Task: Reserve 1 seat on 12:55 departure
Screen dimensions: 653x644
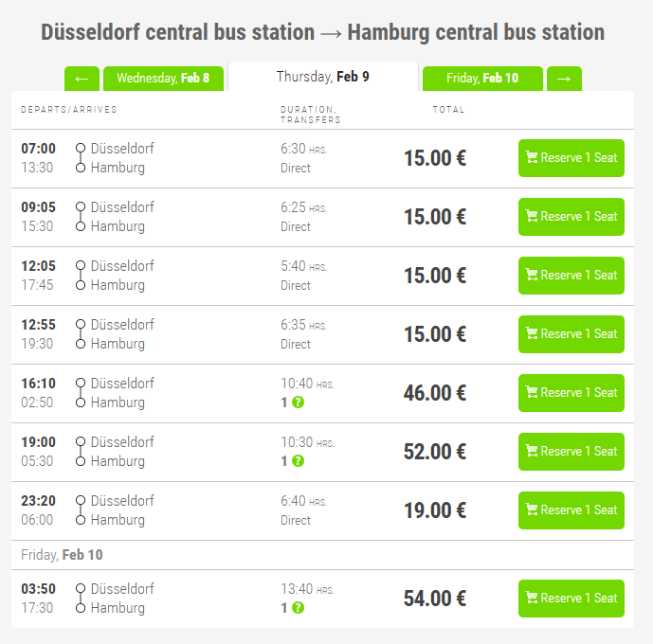Action: point(571,334)
